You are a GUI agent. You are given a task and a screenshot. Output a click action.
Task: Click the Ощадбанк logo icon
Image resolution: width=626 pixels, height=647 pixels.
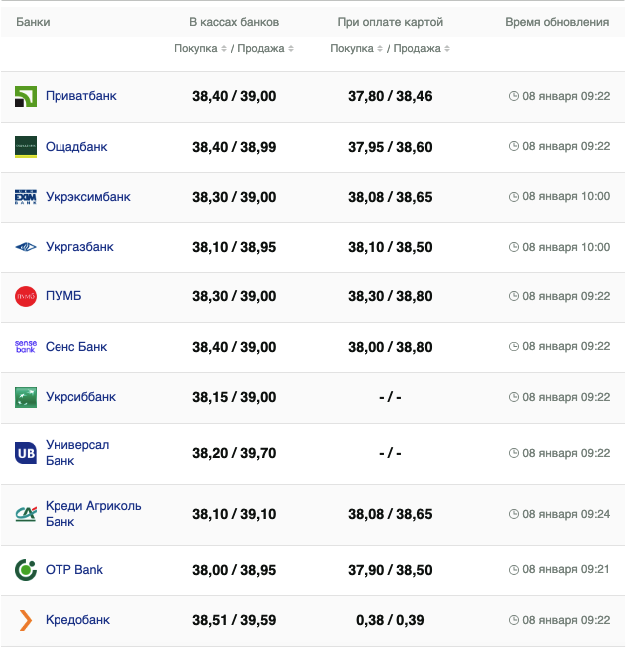[x=26, y=146]
